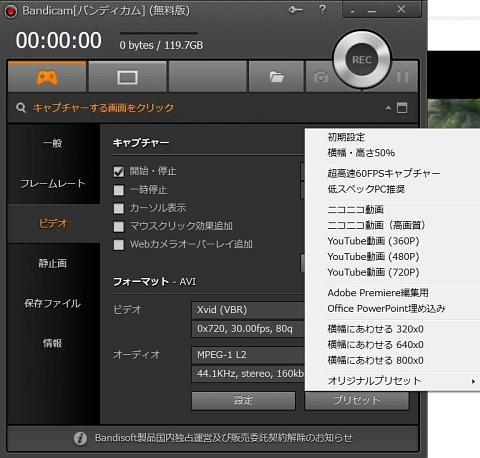Minimize to tray with small dash button
The width and height of the screenshot is (480, 458).
click(x=352, y=11)
